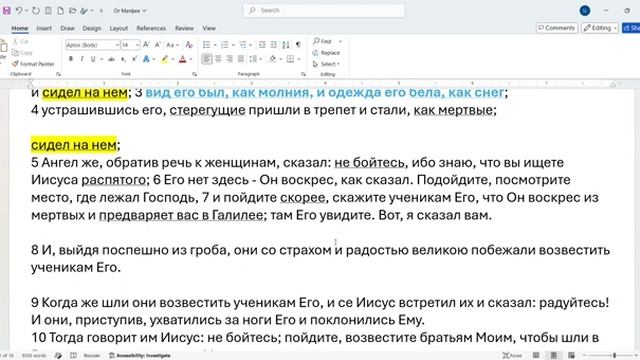Click the Russian language indicator
This screenshot has height=360, width=640.
[91, 356]
